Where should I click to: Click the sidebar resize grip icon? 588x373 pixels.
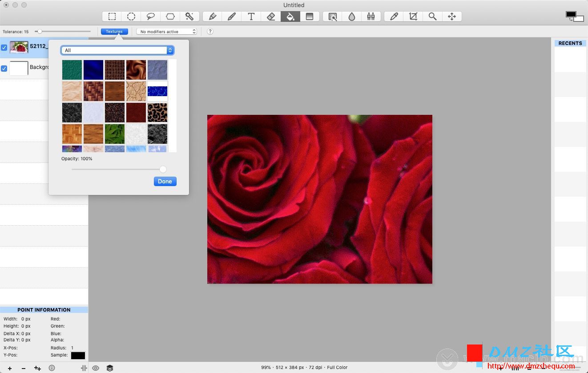[x=84, y=368]
